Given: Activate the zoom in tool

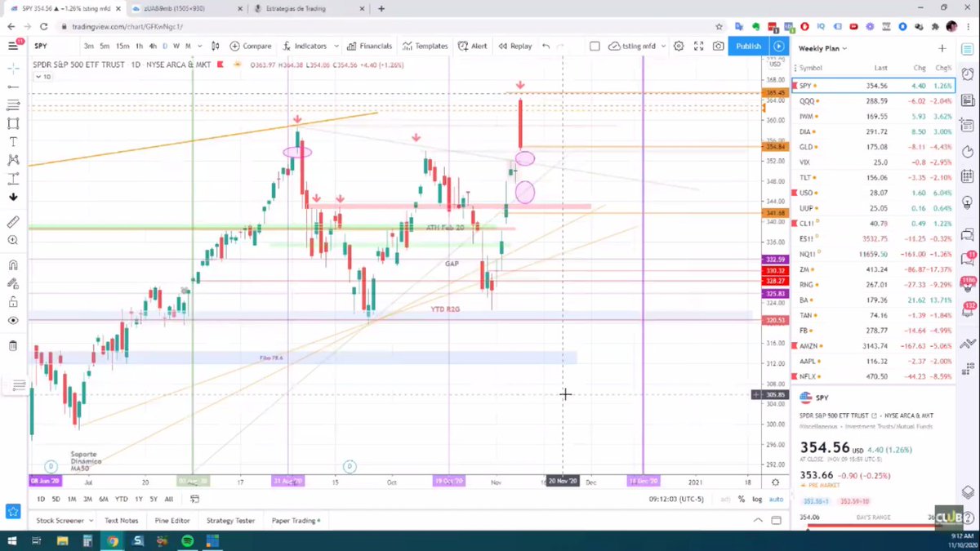Looking at the screenshot, I should click(13, 240).
